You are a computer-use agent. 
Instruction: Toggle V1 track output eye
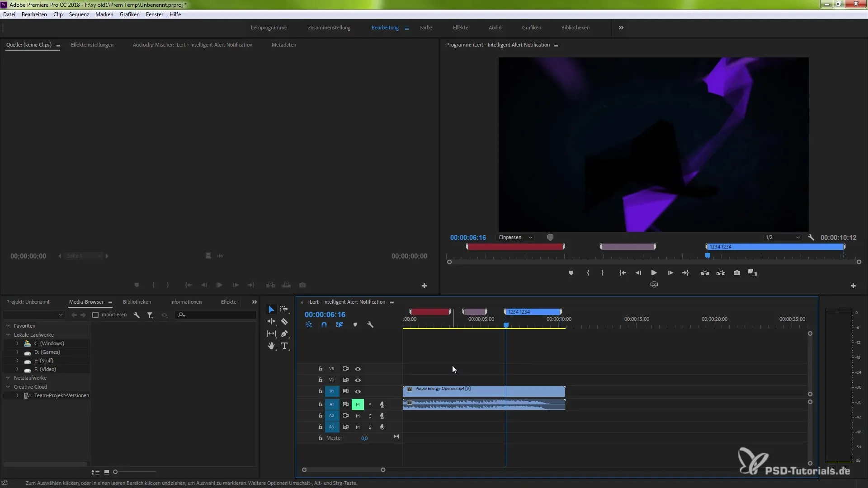click(358, 391)
